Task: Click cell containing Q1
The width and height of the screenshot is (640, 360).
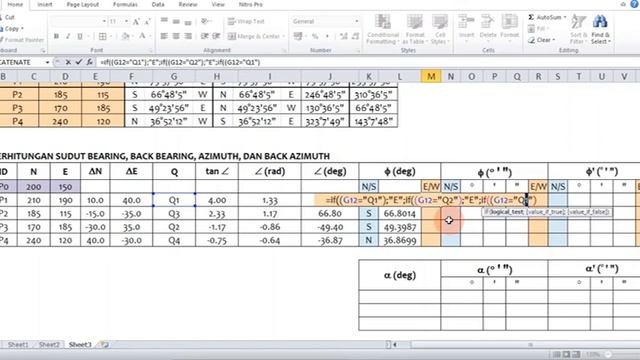Action: (174, 200)
